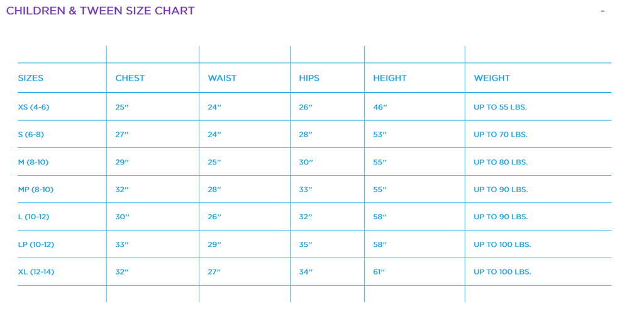644x313 pixels.
Task: Click the Children & Tween Size Chart heading
Action: click(x=100, y=11)
